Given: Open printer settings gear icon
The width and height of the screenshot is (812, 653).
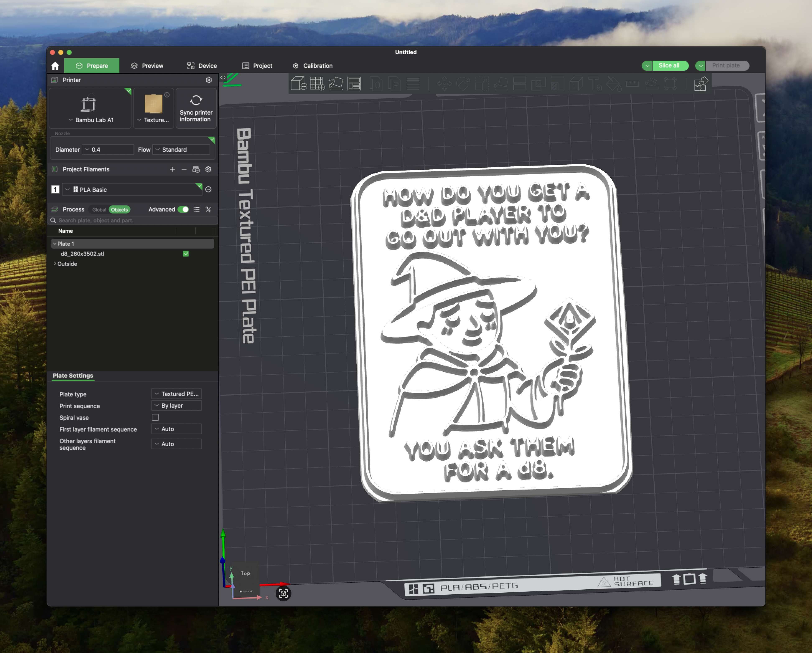Looking at the screenshot, I should point(209,80).
